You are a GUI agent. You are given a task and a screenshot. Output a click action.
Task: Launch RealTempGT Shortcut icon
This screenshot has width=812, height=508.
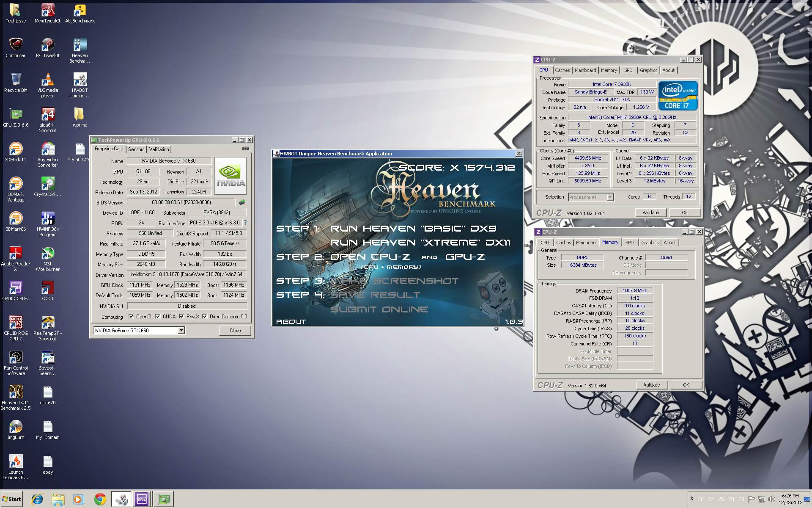(x=47, y=329)
